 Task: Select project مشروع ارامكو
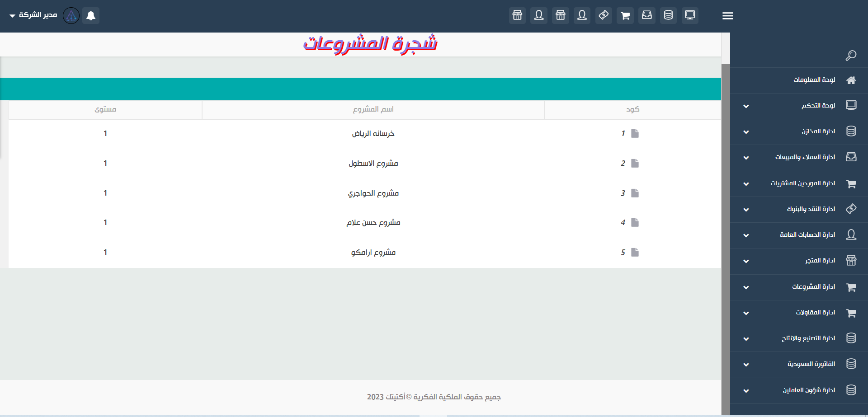(373, 253)
